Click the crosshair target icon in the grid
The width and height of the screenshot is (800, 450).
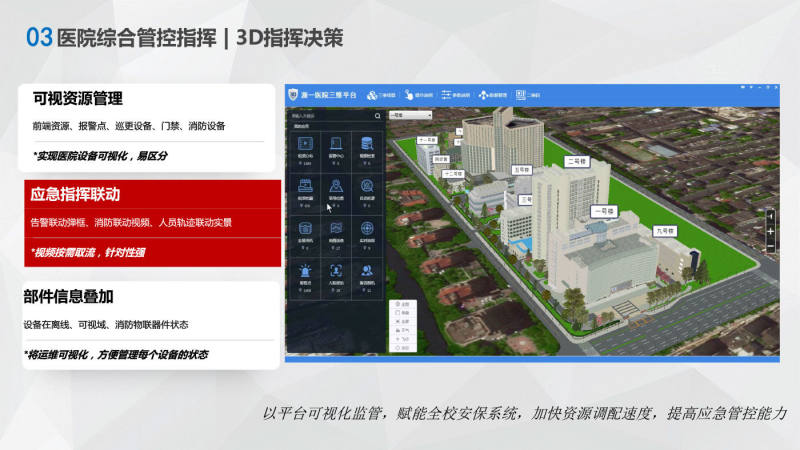coord(368,228)
